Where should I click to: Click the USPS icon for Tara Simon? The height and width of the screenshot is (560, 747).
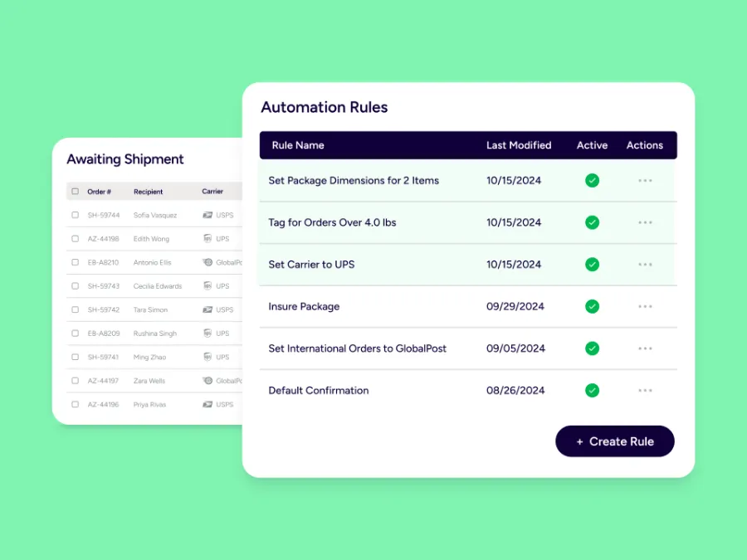pos(207,309)
